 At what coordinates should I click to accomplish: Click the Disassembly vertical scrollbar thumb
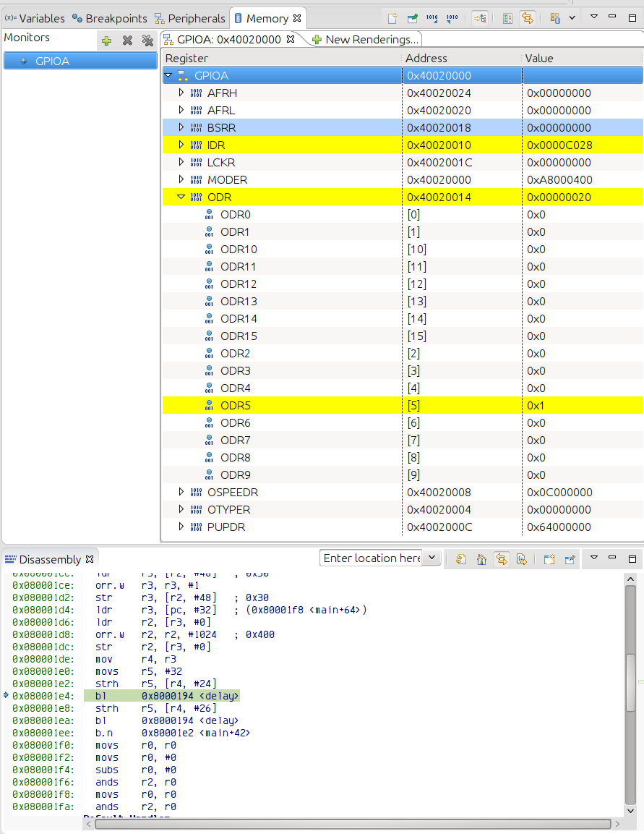coord(630,682)
